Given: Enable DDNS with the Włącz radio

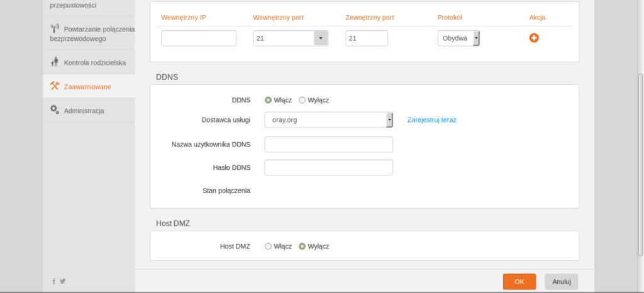Looking at the screenshot, I should [x=269, y=100].
